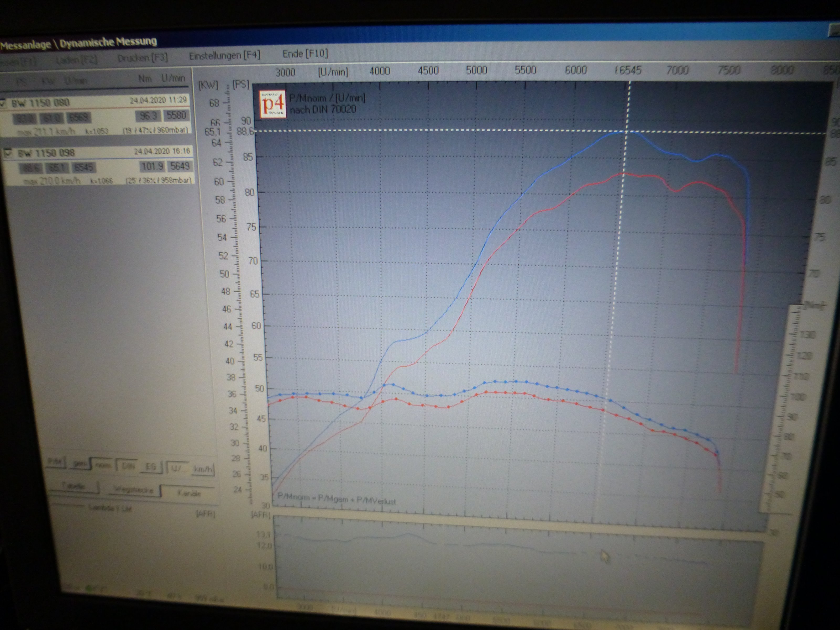Image resolution: width=840 pixels, height=630 pixels.
Task: Switch to the Kanäle tab
Action: click(188, 493)
